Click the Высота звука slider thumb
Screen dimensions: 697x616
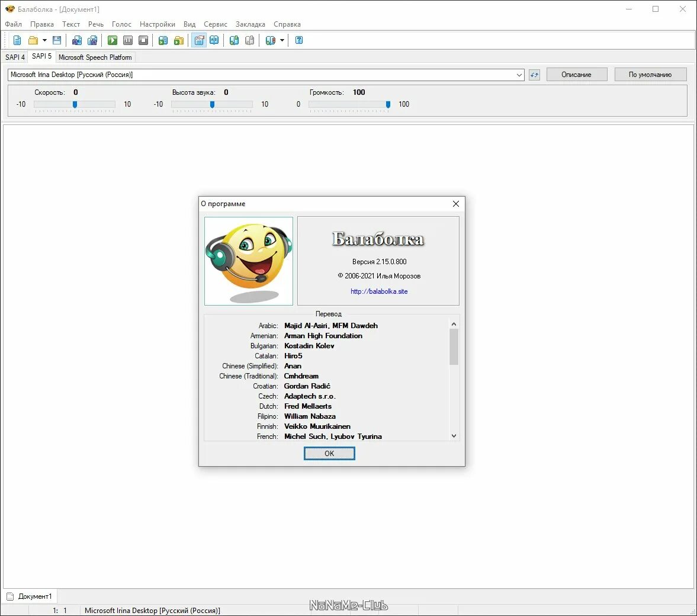[x=212, y=104]
